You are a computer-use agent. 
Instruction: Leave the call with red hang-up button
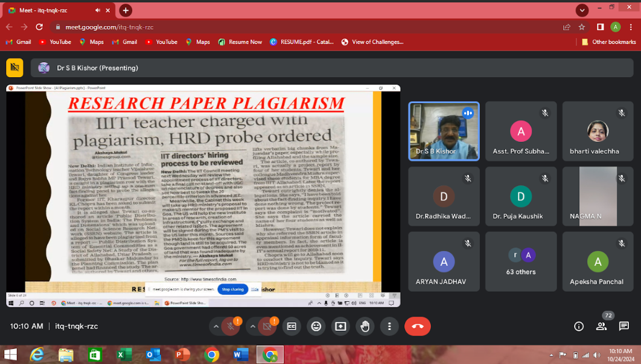(x=418, y=327)
